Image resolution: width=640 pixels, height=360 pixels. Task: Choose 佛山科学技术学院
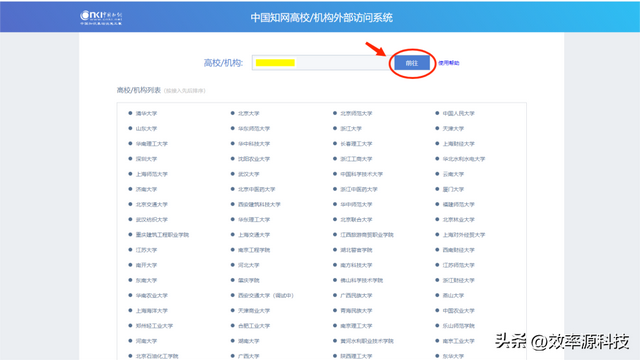[362, 280]
